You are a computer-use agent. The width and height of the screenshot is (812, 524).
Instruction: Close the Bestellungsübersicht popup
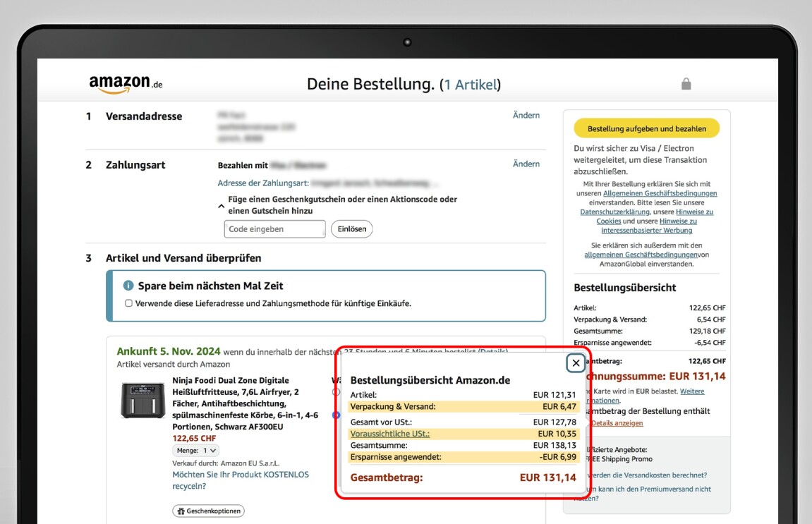576,363
